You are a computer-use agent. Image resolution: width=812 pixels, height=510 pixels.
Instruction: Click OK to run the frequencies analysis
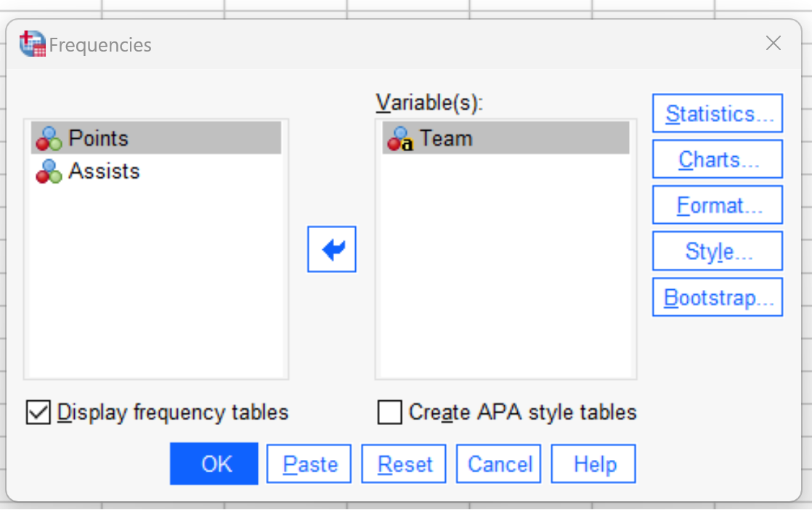tap(214, 464)
